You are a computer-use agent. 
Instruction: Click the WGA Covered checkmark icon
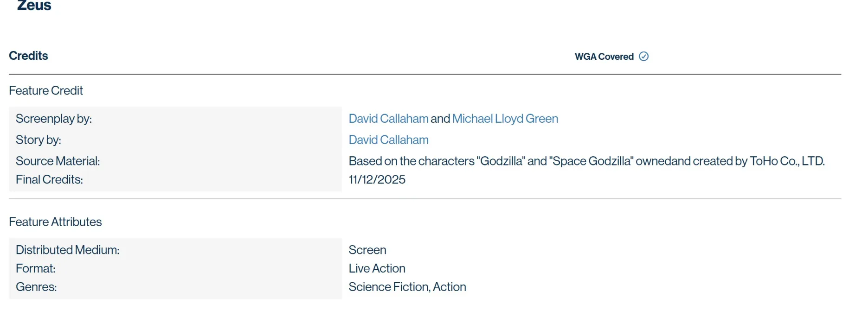[643, 57]
